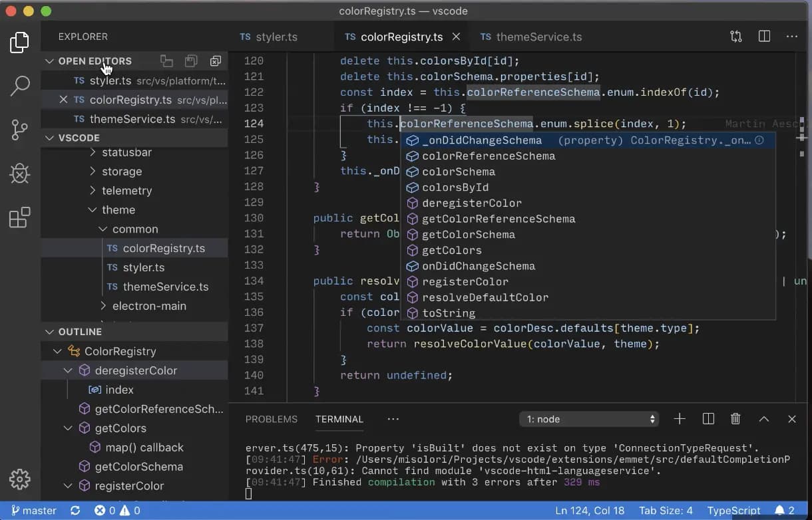Image resolution: width=812 pixels, height=520 pixels.
Task: Open the '1: node' terminal dropdown
Action: tap(588, 419)
